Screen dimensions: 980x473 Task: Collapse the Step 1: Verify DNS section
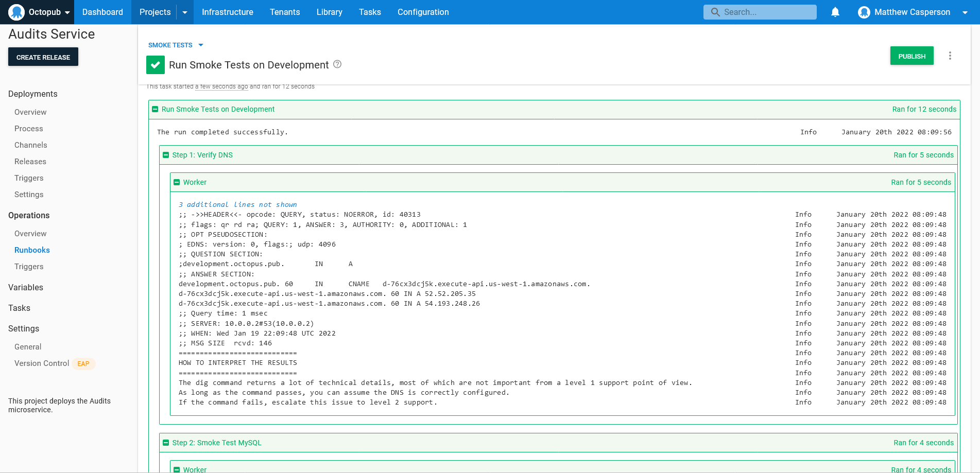pyautogui.click(x=165, y=155)
